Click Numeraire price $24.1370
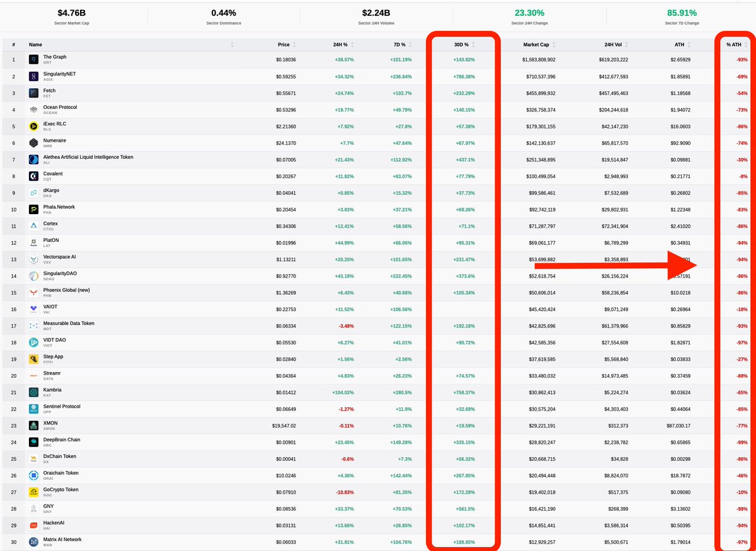Image resolution: width=756 pixels, height=551 pixels. (x=286, y=143)
